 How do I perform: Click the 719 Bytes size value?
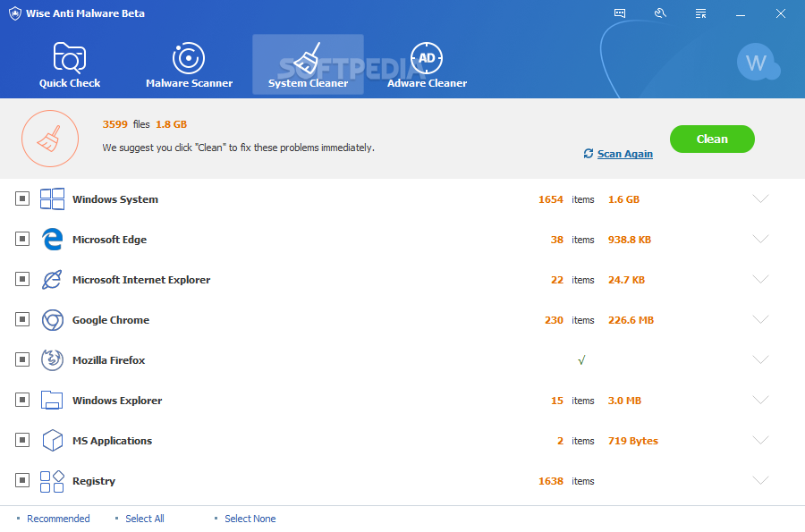[x=633, y=441]
